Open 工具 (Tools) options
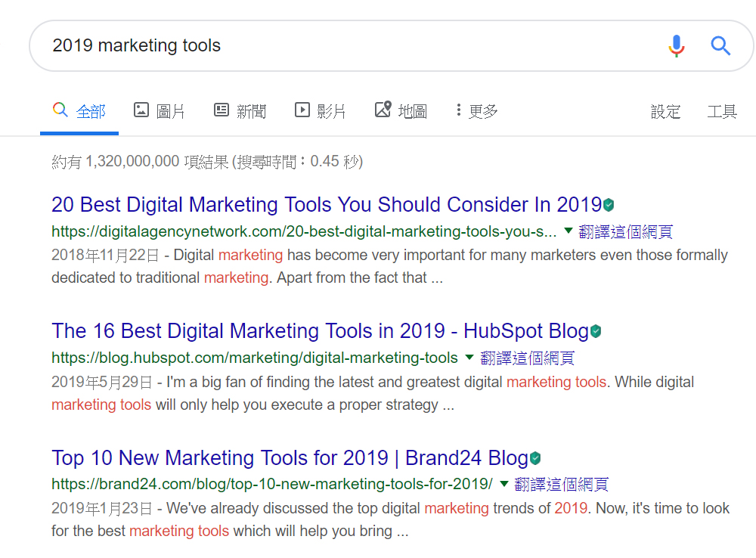This screenshot has height=558, width=756. click(x=722, y=111)
